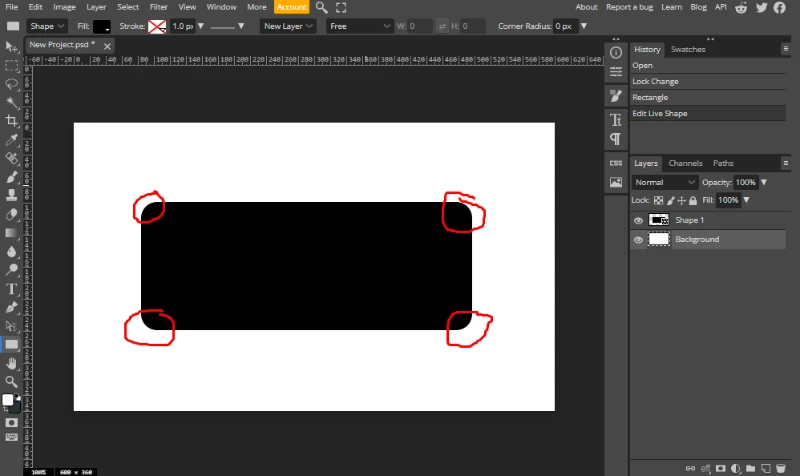Expand the Shape mode dropdown
Image resolution: width=800 pixels, height=476 pixels.
click(48, 26)
